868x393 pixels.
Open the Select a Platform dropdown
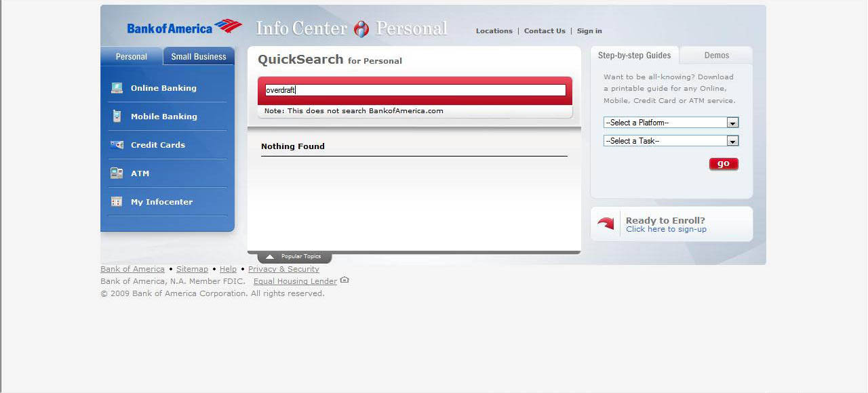pos(671,123)
